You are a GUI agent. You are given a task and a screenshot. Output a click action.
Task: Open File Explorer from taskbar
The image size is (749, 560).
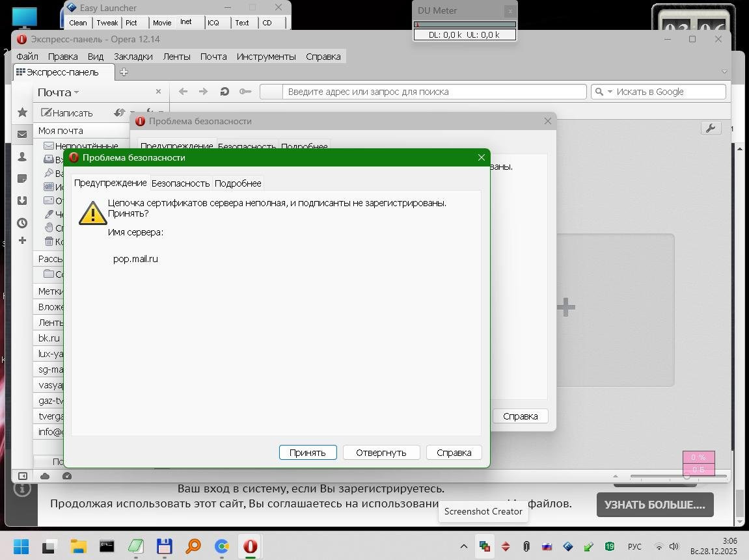point(78,546)
